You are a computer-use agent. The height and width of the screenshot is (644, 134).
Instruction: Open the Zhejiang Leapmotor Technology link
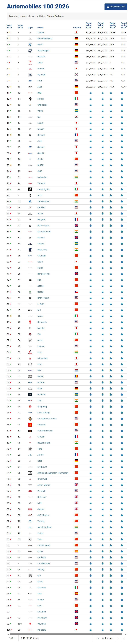point(53,473)
